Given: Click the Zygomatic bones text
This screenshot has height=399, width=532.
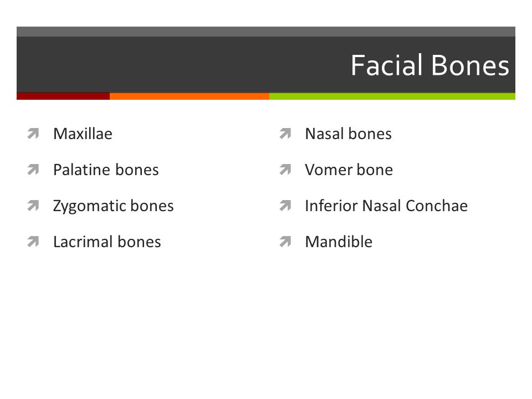Looking at the screenshot, I should click(x=113, y=206).
